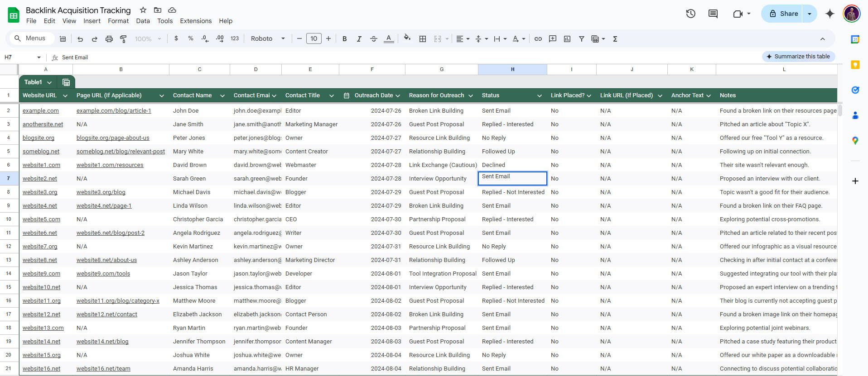Open the website5.com link
This screenshot has width=868, height=376.
coord(41,219)
